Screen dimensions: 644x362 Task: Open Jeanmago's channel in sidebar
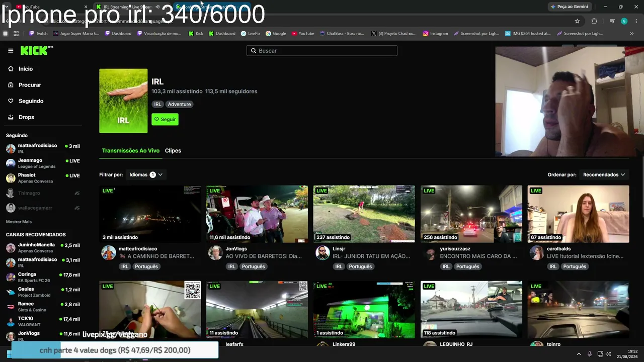43,163
